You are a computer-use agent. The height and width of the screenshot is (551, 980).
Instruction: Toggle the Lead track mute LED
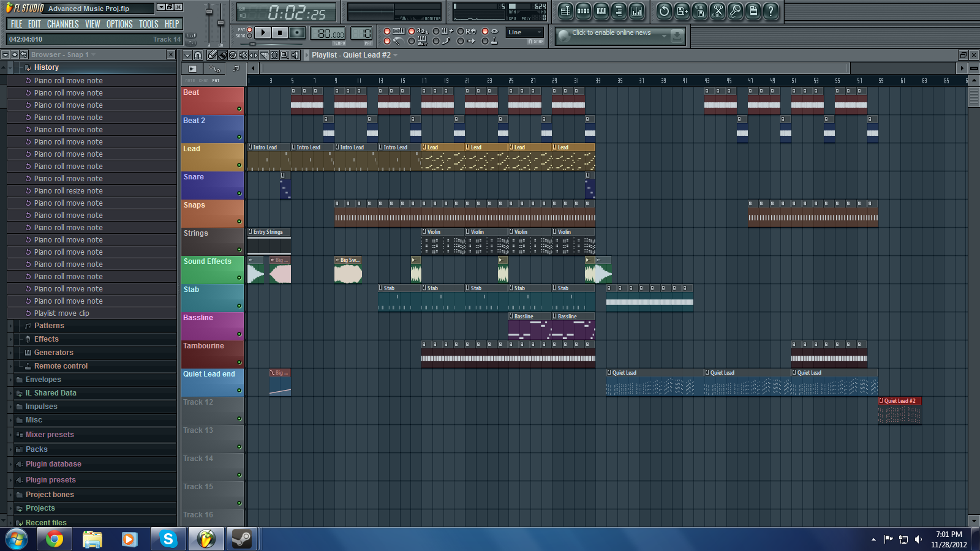coord(239,165)
